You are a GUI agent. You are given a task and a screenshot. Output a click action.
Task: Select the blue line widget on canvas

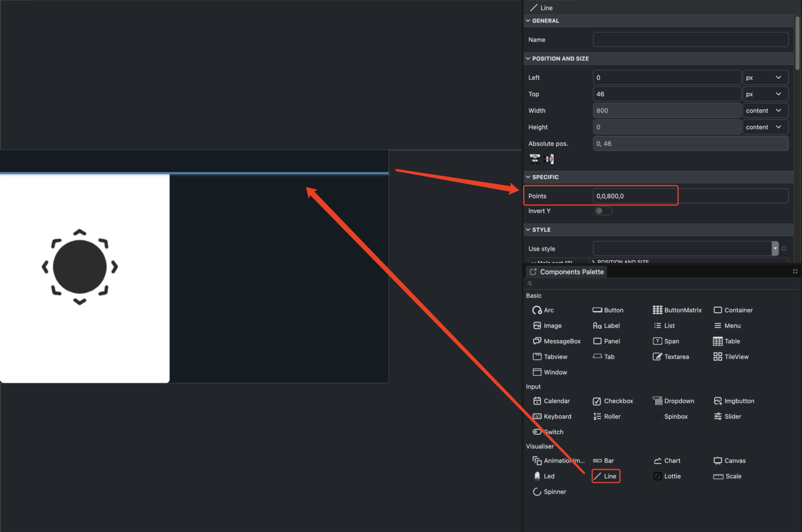click(x=194, y=173)
